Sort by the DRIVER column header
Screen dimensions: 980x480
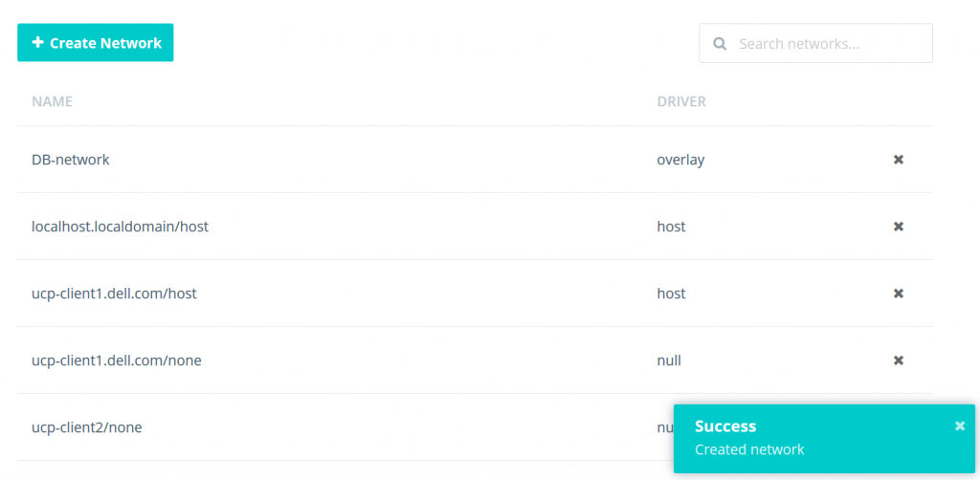(681, 101)
